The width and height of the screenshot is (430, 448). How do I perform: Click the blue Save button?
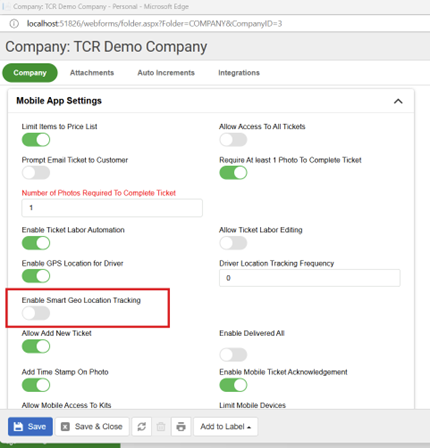30,426
